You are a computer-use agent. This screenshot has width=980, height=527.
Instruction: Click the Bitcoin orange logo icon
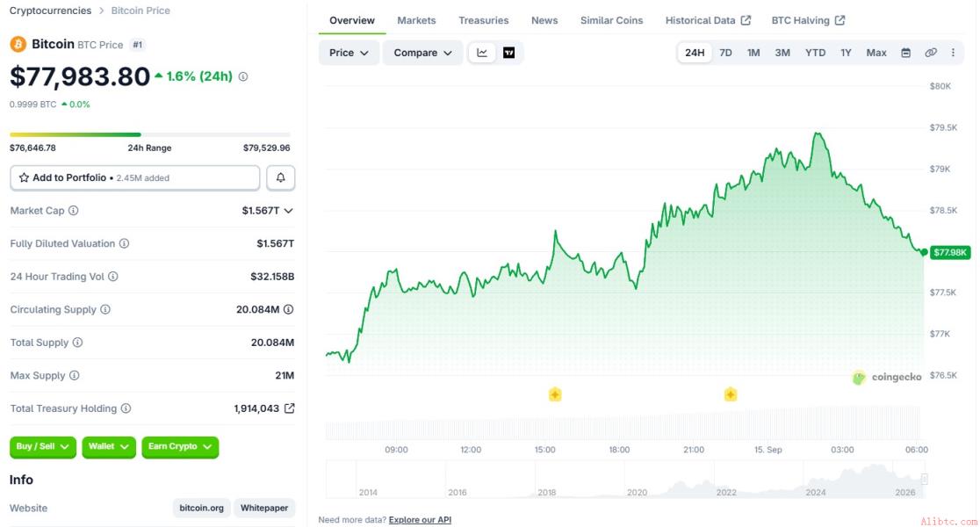click(x=18, y=45)
